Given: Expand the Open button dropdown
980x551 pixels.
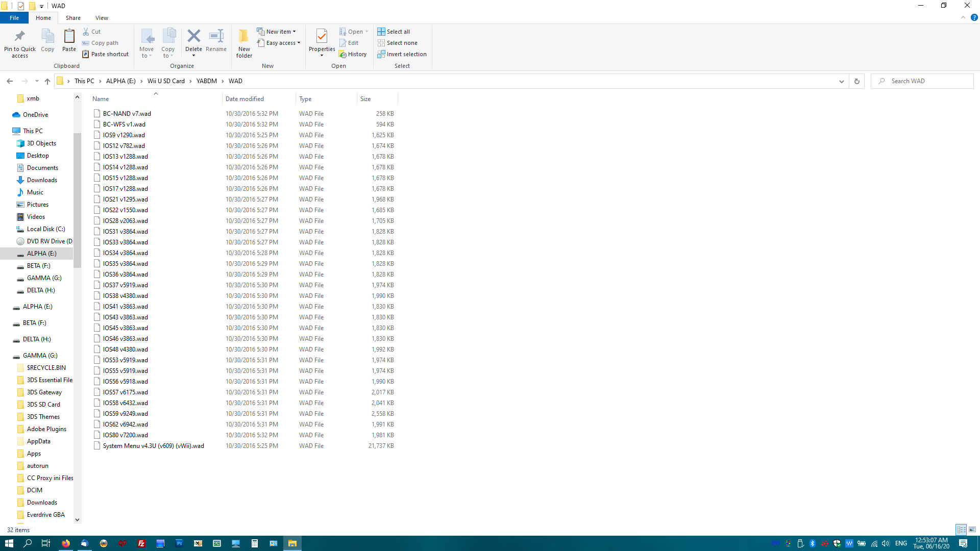Looking at the screenshot, I should (x=366, y=32).
